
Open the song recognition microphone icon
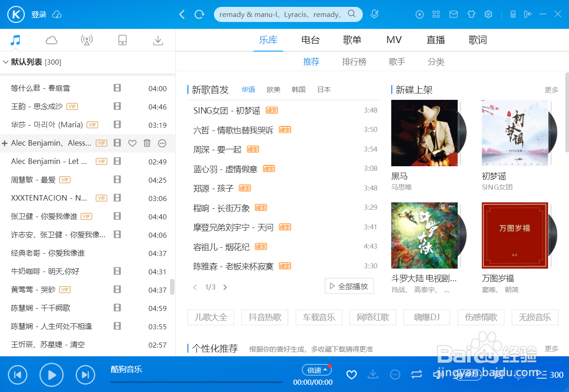[375, 14]
